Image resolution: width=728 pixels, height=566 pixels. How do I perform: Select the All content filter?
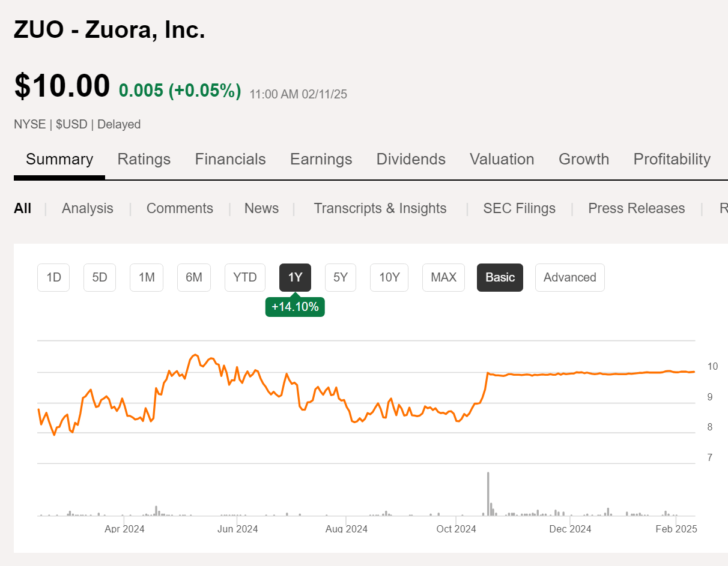22,208
